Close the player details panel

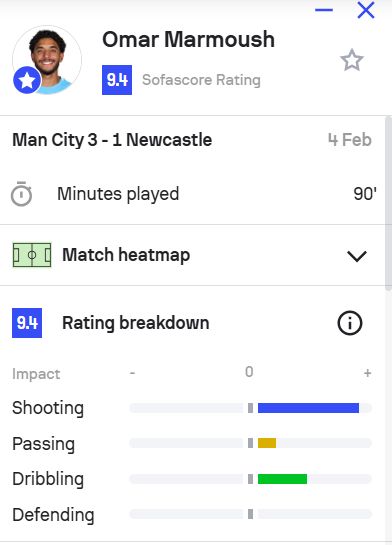[366, 10]
